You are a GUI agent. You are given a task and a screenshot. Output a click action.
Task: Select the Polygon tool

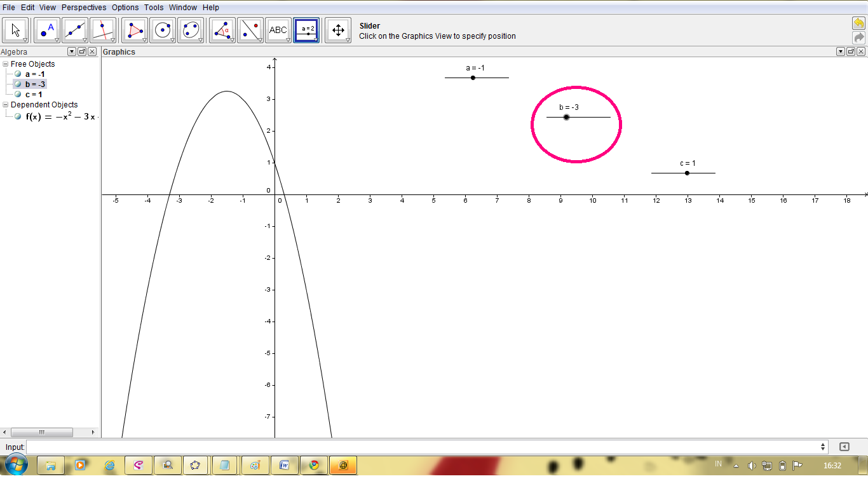pyautogui.click(x=135, y=30)
